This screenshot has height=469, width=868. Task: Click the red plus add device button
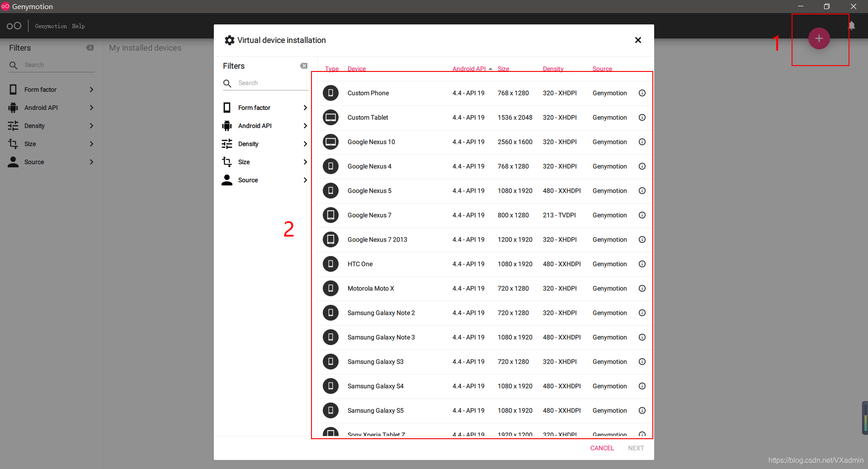click(x=819, y=38)
